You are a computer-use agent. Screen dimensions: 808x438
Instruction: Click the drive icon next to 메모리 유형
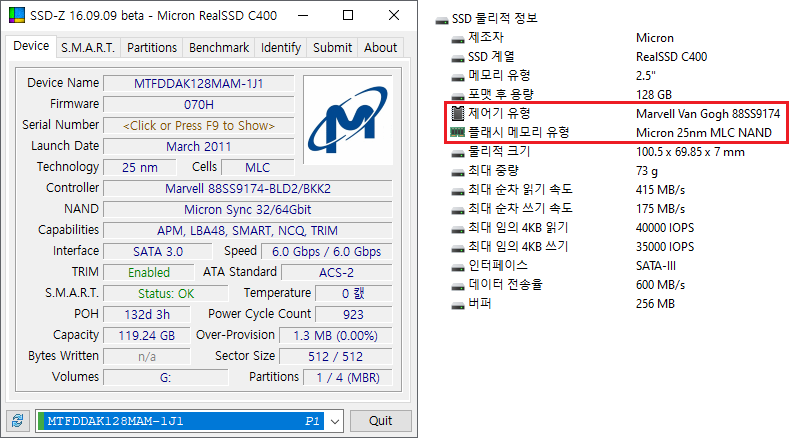click(458, 77)
